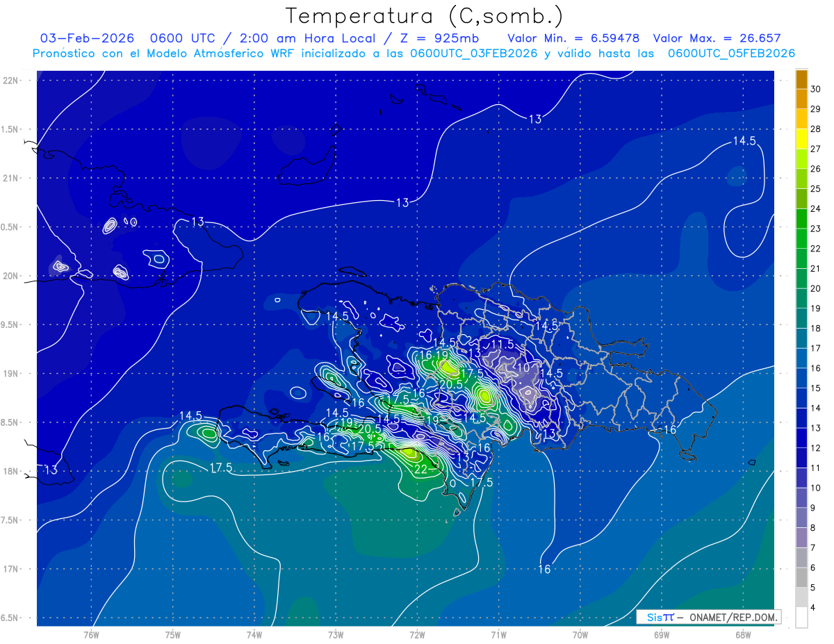834x644 pixels.
Task: Click the Temperatura (C,somb.) chart title
Action: [424, 15]
